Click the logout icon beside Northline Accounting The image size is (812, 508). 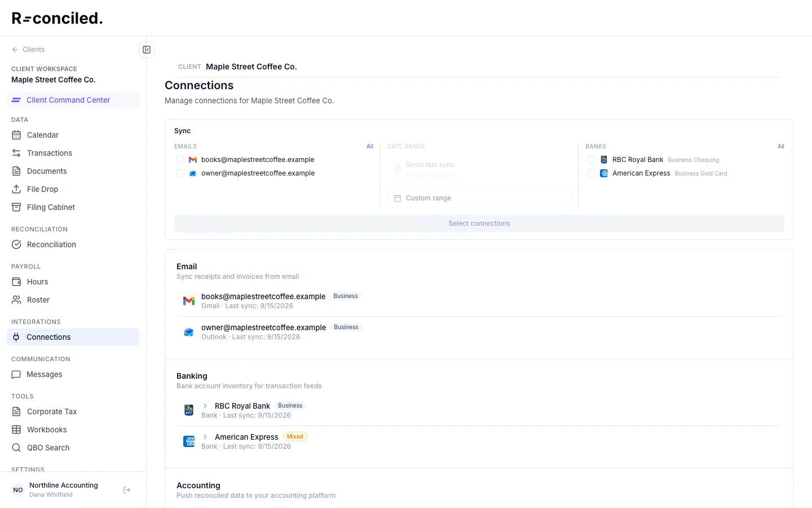[x=127, y=490]
